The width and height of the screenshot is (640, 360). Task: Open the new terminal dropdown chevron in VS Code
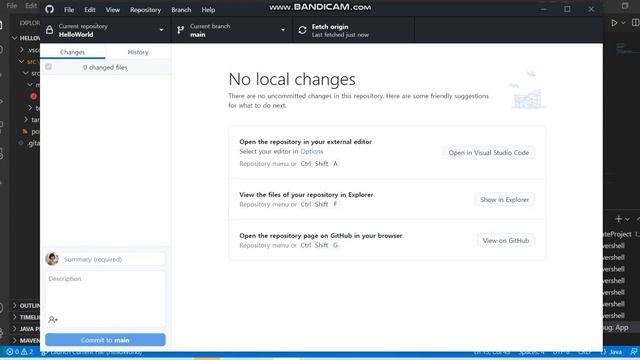tap(627, 220)
